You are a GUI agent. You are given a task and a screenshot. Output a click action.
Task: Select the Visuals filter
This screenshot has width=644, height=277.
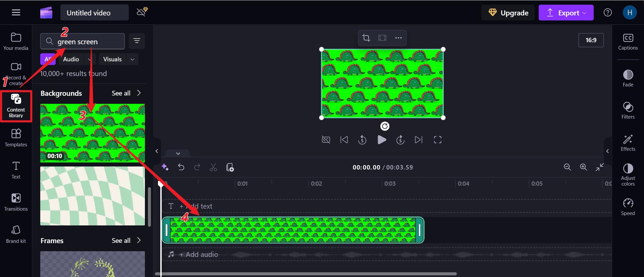pyautogui.click(x=112, y=59)
